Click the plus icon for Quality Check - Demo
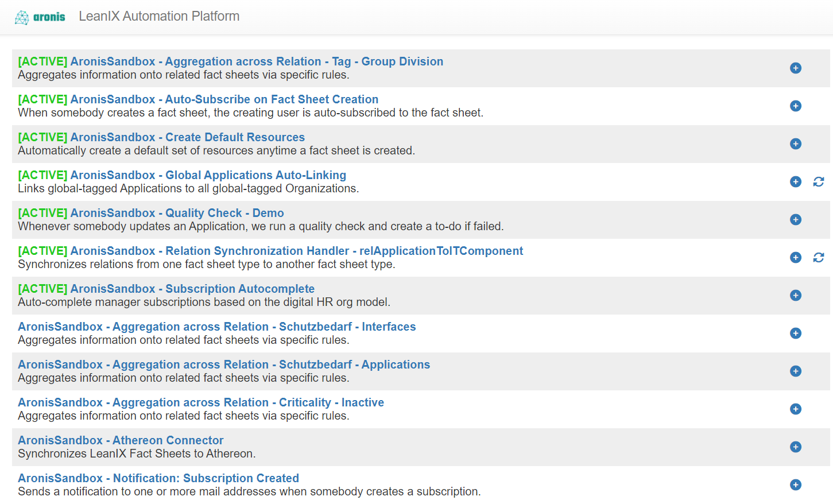 (x=796, y=220)
